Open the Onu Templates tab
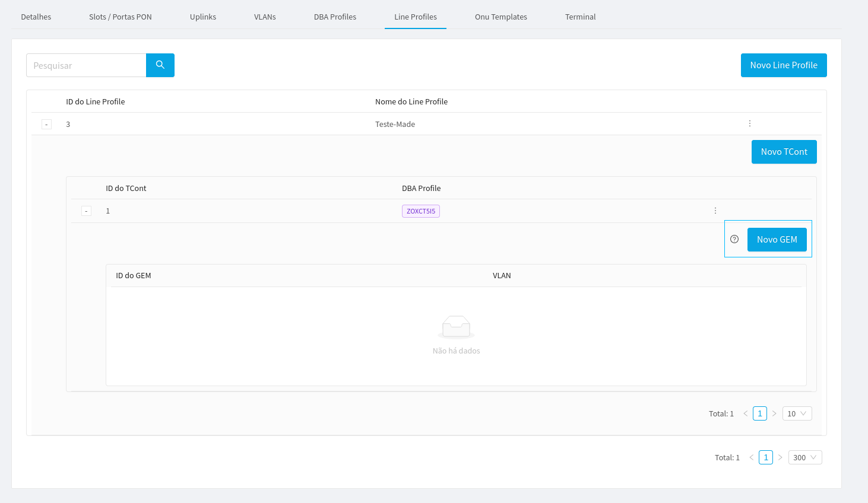 [500, 17]
